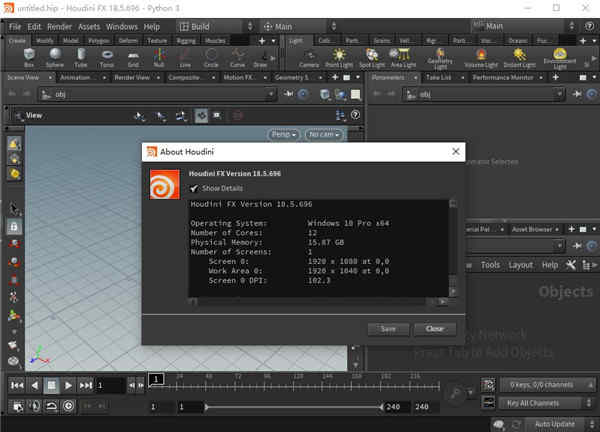Select the Circle shelf tool
Viewport: 600px width, 432px height.
pos(211,58)
